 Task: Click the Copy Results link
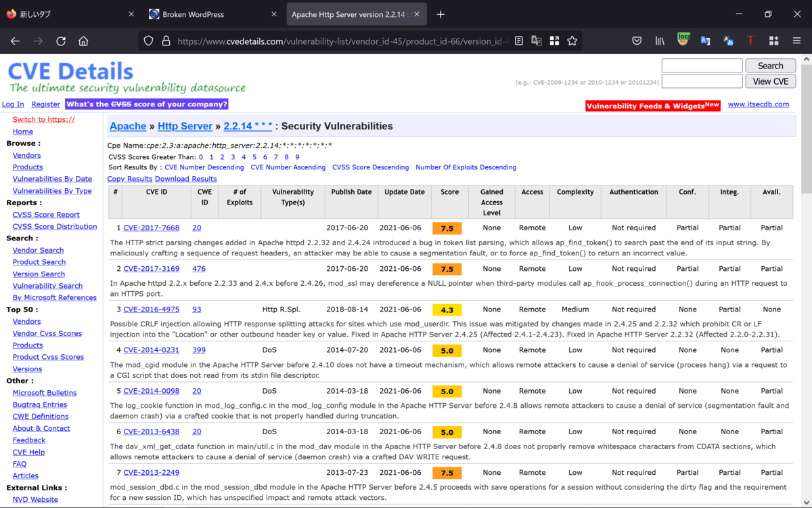point(130,179)
